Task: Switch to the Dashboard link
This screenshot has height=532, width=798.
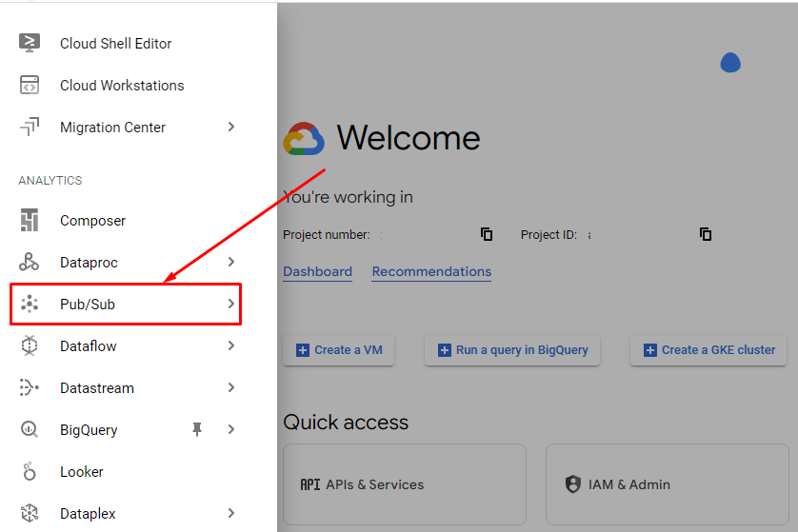Action: tap(317, 271)
